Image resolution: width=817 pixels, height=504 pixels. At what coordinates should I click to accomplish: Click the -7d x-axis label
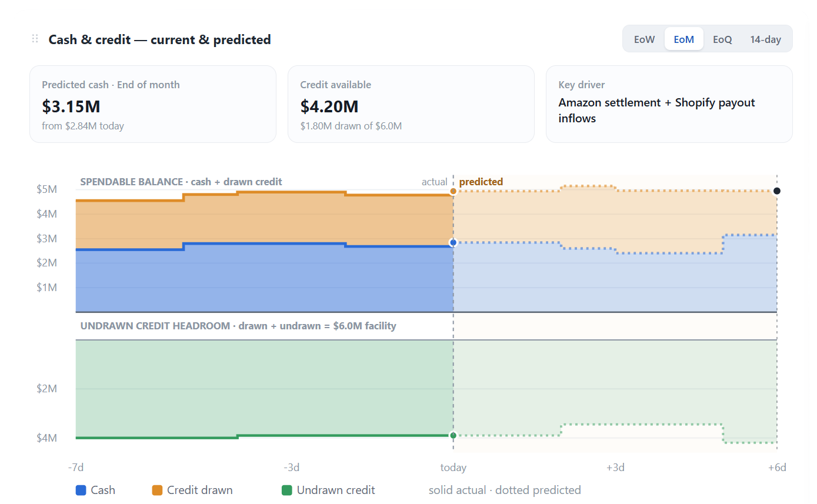click(x=76, y=468)
